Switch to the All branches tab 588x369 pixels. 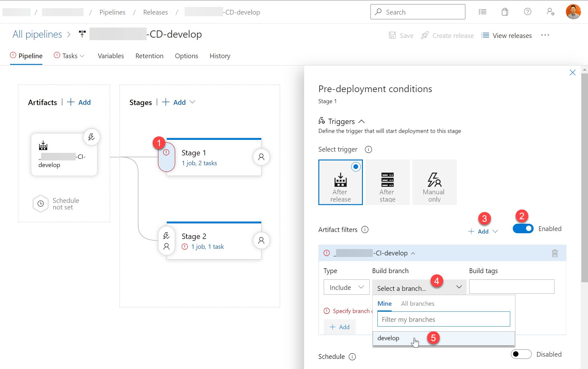pos(418,303)
